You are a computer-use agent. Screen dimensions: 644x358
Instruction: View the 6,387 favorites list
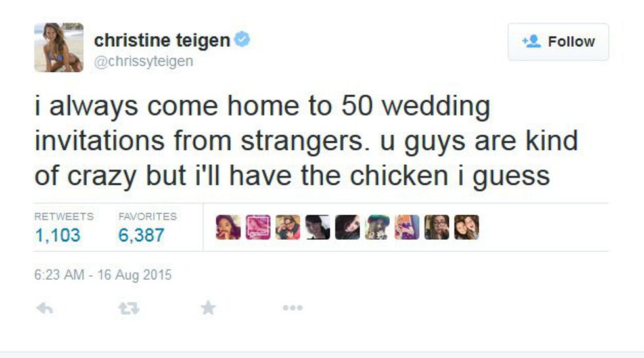pos(141,235)
